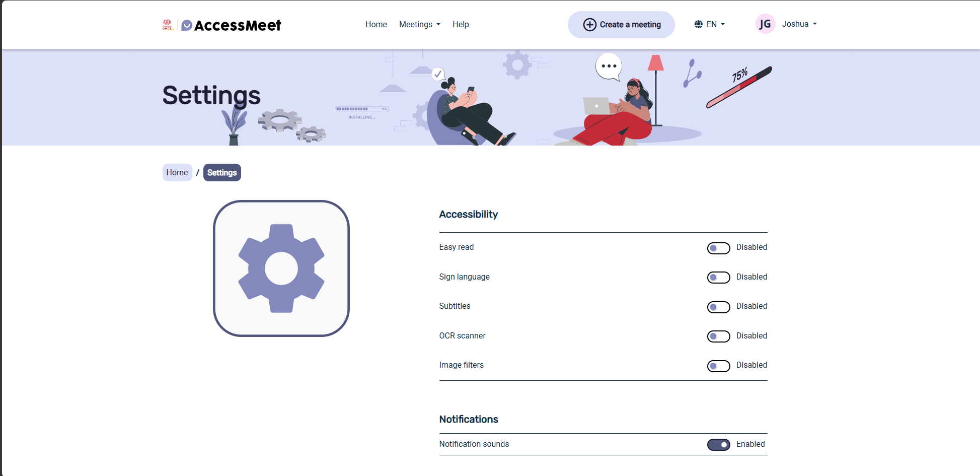The width and height of the screenshot is (980, 476).
Task: Switch on the OCR scanner toggle
Action: tap(718, 336)
